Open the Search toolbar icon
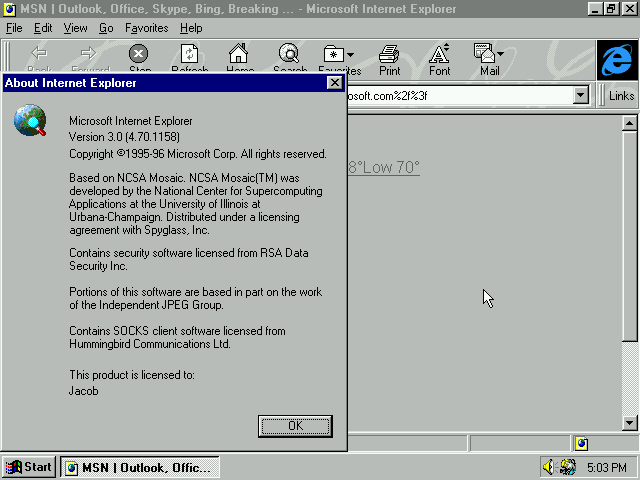This screenshot has width=640, height=480. [x=289, y=53]
